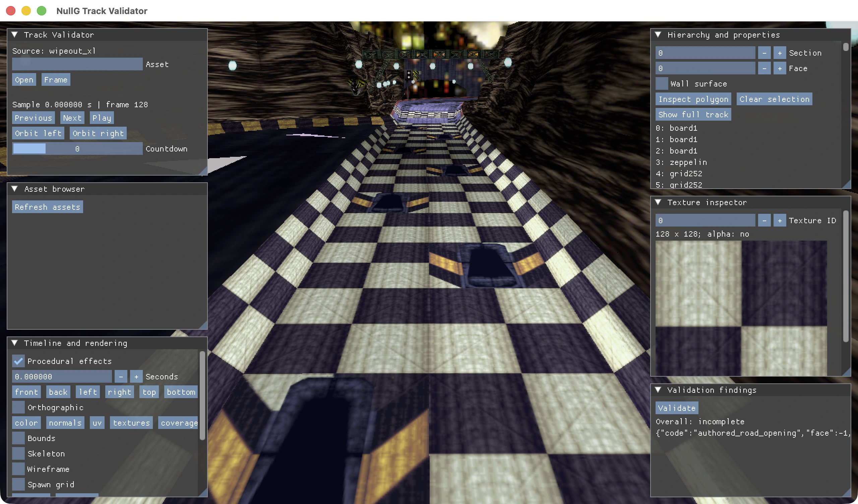Collapse the Validation findings panel

coord(658,390)
